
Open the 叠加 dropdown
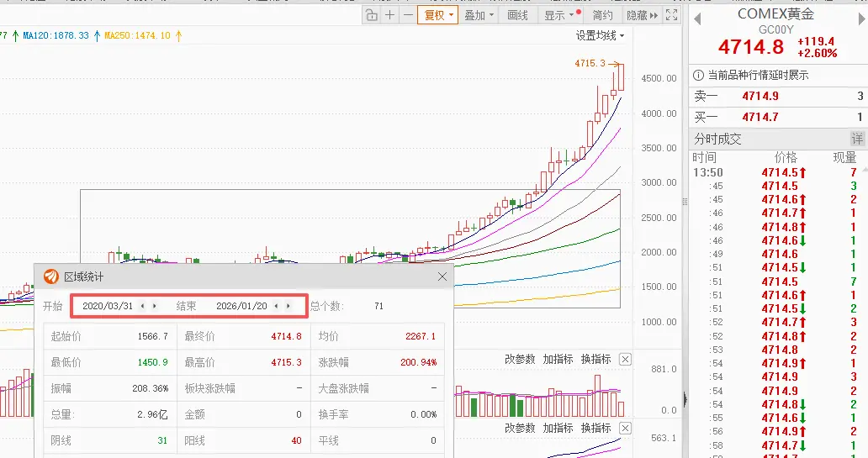tap(479, 15)
